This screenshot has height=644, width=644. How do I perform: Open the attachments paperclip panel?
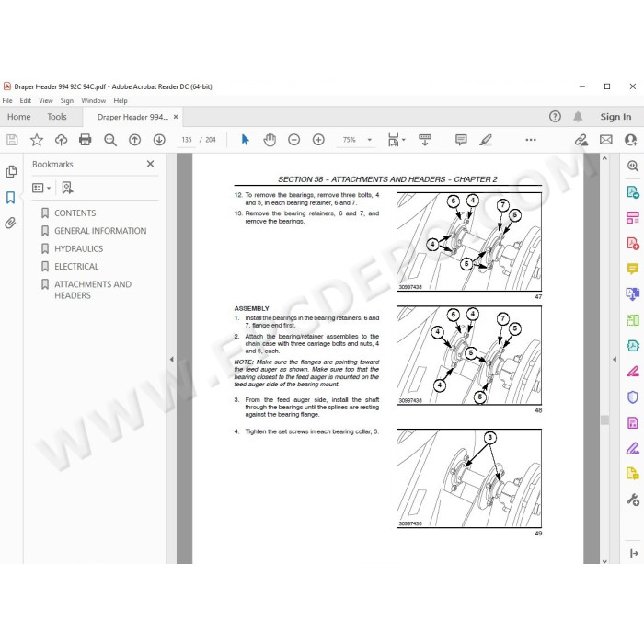(x=11, y=223)
